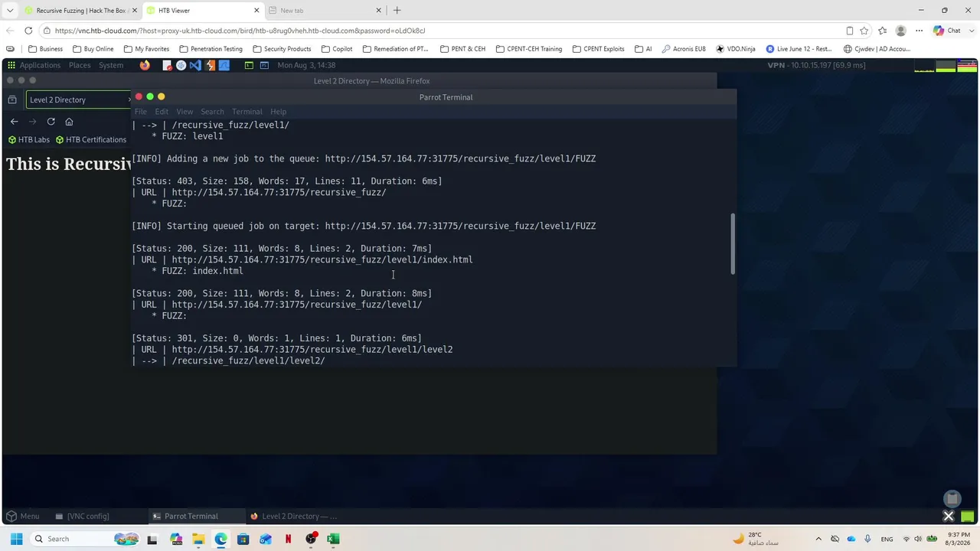Screen dimensions: 980x551
Task: Open the PENT & CEH bookmarks folder
Action: [x=462, y=49]
